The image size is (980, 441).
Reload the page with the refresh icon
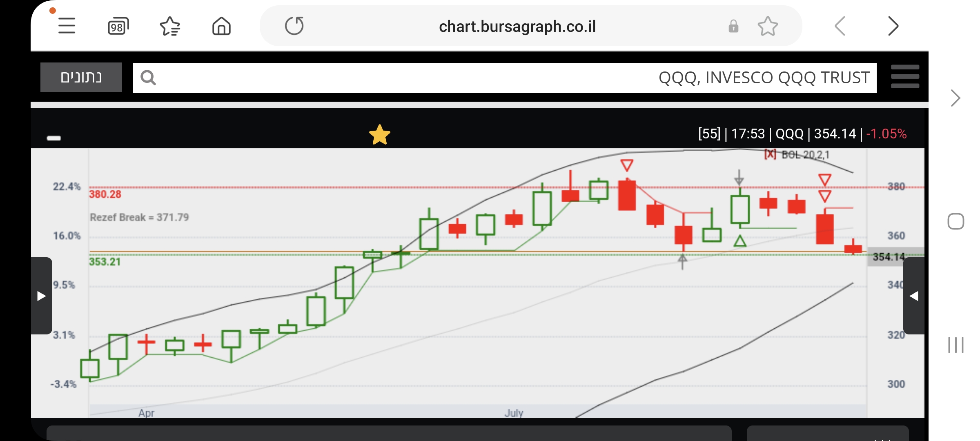(x=294, y=26)
